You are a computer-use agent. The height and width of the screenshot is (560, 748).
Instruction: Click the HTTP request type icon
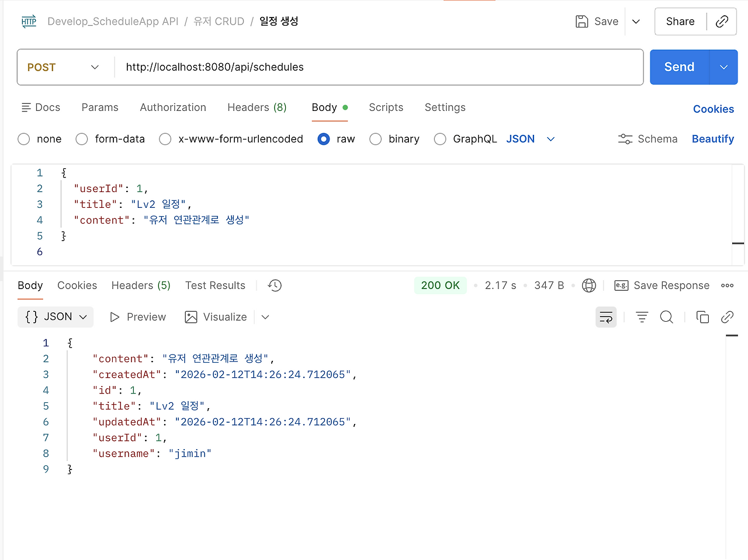29,22
